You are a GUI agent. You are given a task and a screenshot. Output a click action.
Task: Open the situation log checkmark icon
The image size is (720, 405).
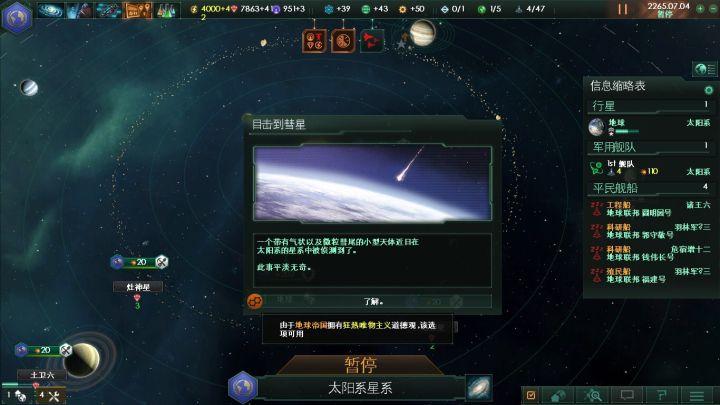click(531, 395)
